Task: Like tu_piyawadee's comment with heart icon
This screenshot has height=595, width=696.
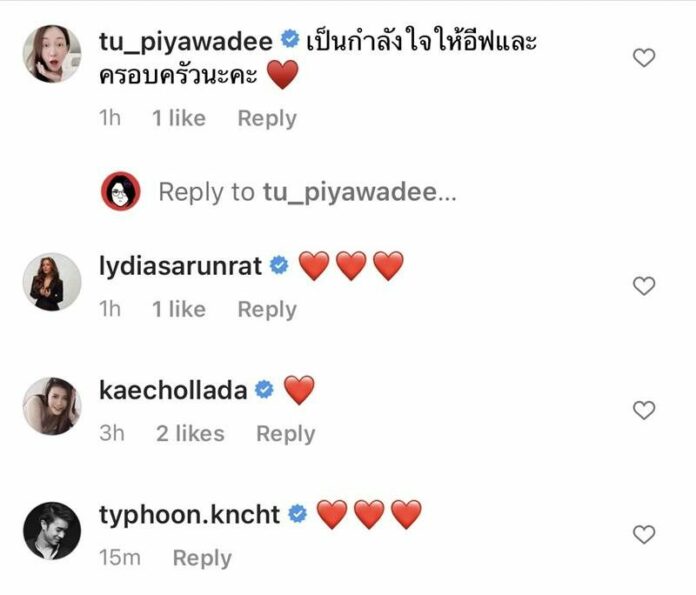Action: (644, 58)
